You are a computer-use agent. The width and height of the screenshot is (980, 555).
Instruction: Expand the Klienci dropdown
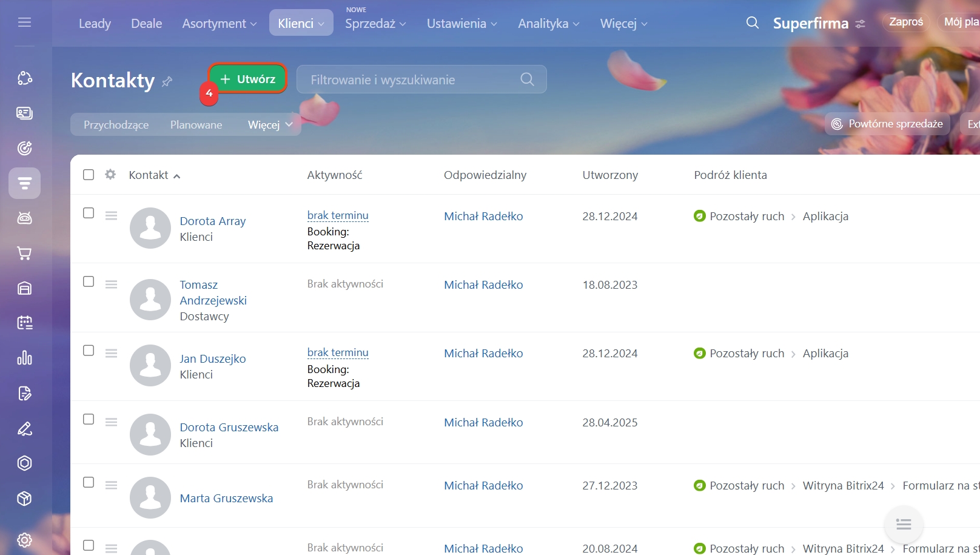[301, 24]
